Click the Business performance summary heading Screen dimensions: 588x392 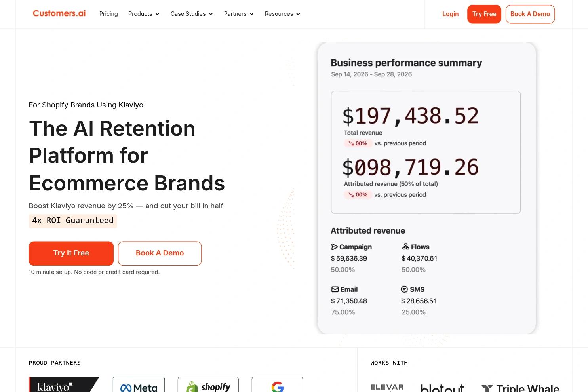(406, 63)
